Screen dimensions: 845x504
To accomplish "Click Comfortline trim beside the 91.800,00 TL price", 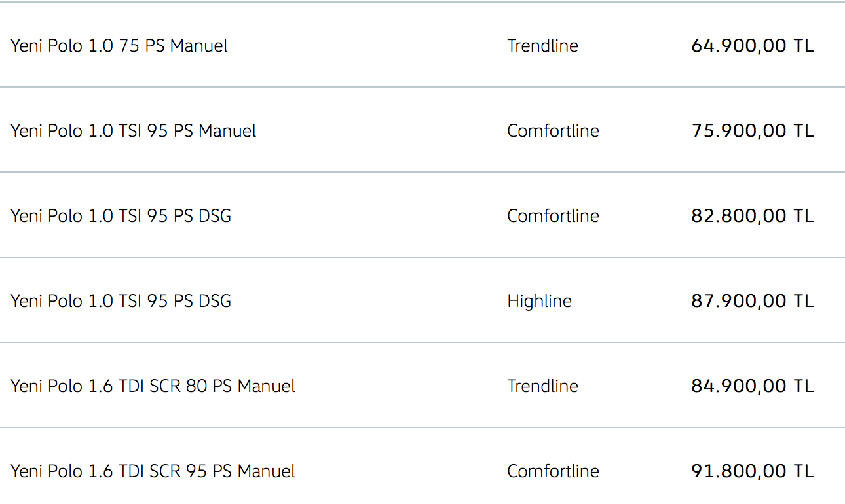I will 553,471.
